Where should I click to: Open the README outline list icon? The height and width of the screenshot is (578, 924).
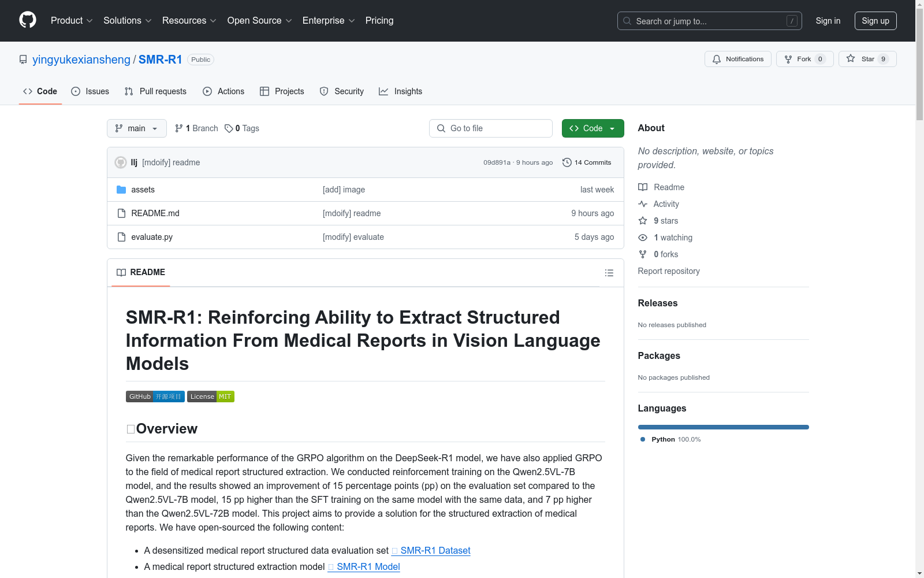609,273
